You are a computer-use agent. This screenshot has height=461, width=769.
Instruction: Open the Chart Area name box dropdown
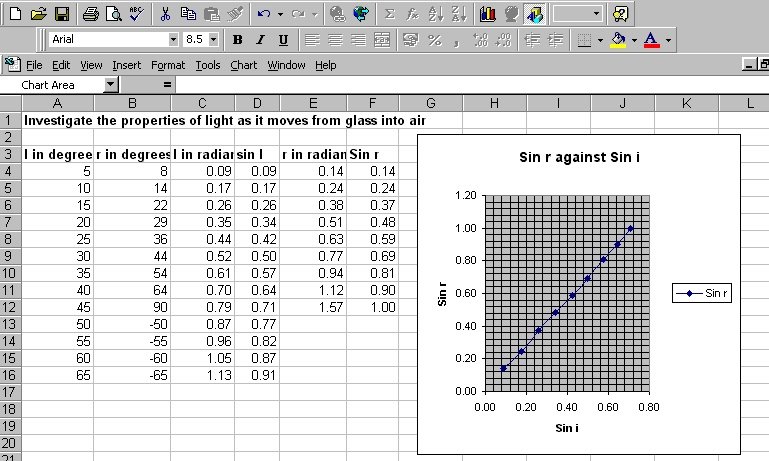[110, 85]
